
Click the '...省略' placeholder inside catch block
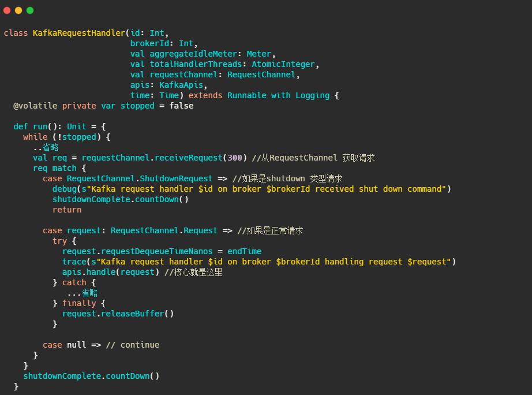tap(83, 293)
